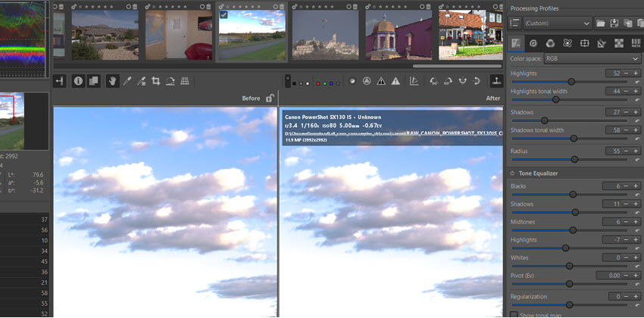Viewport: 644px width, 318px height.
Task: Open the Raw tools tab
Action: pyautogui.click(x=619, y=43)
